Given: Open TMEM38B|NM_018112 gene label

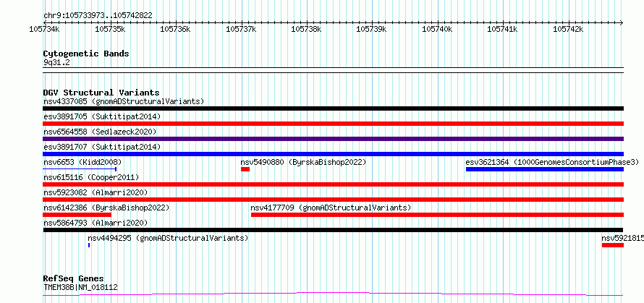Looking at the screenshot, I should tap(80, 287).
